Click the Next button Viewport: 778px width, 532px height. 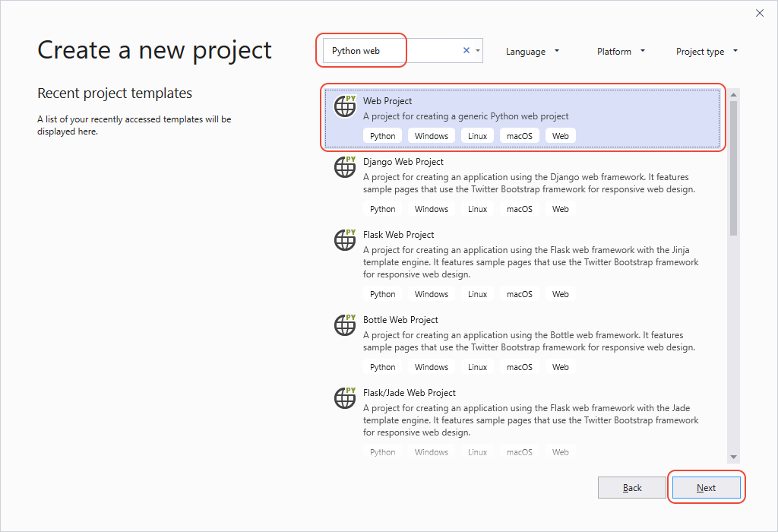(706, 487)
